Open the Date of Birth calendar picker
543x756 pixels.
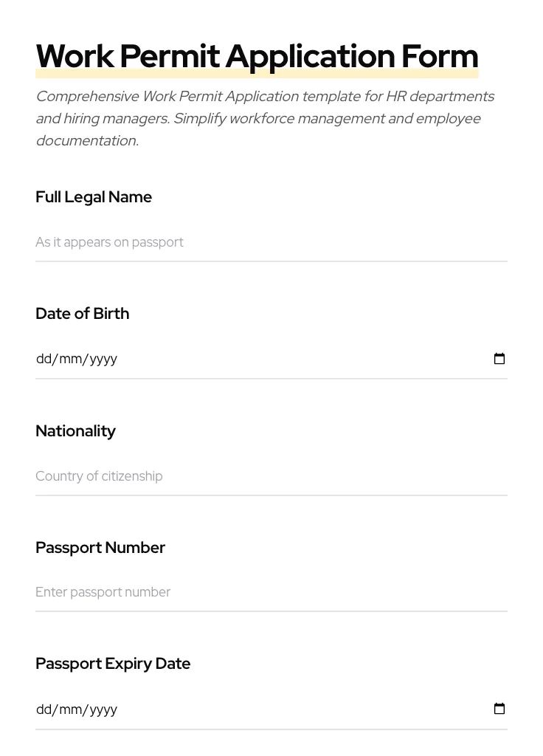tap(499, 359)
